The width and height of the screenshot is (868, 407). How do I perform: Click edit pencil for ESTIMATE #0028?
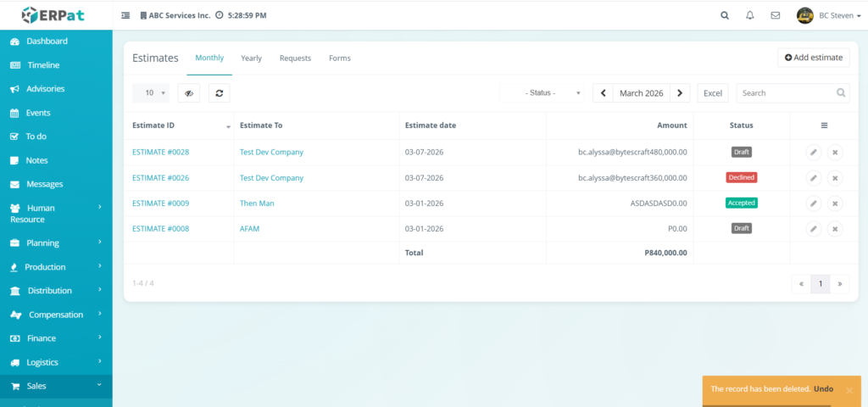coord(813,153)
